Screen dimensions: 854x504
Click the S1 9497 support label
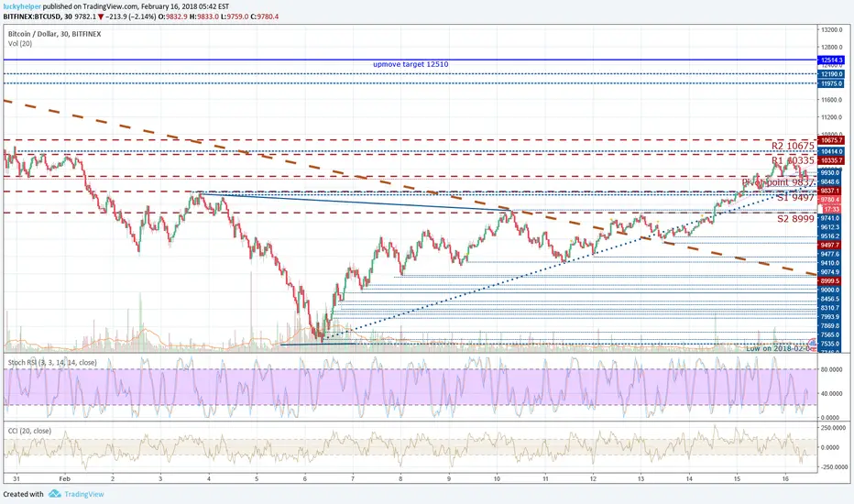pos(795,198)
